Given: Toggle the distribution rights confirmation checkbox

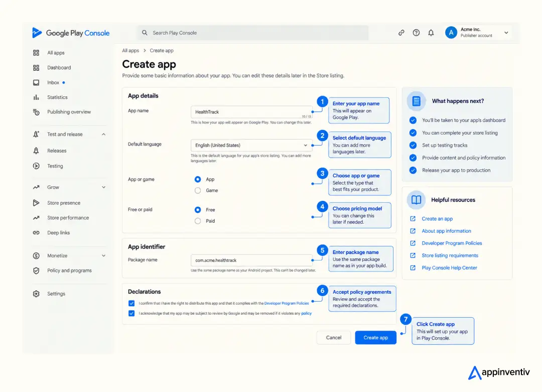Looking at the screenshot, I should click(131, 303).
